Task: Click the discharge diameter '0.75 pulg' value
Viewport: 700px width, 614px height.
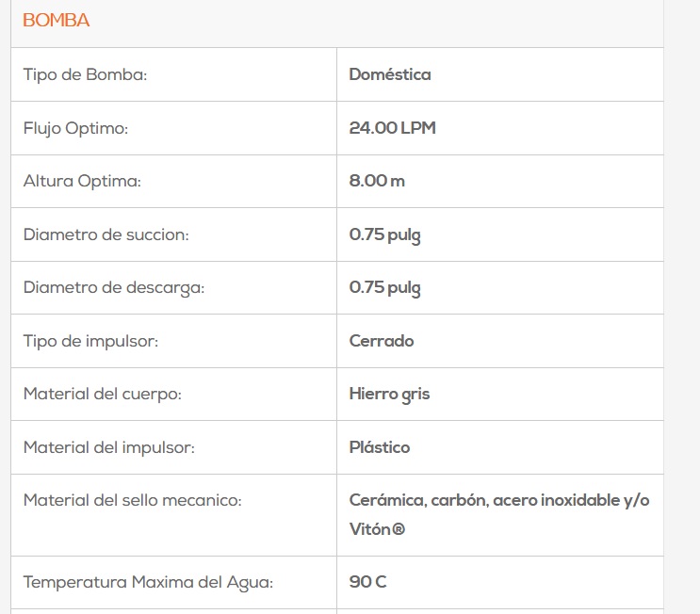Action: [x=384, y=287]
